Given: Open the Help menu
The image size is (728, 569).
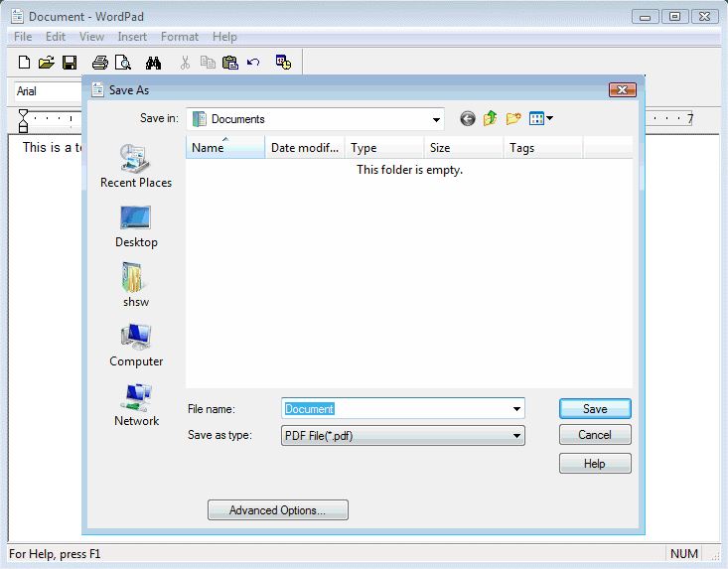Looking at the screenshot, I should (224, 37).
